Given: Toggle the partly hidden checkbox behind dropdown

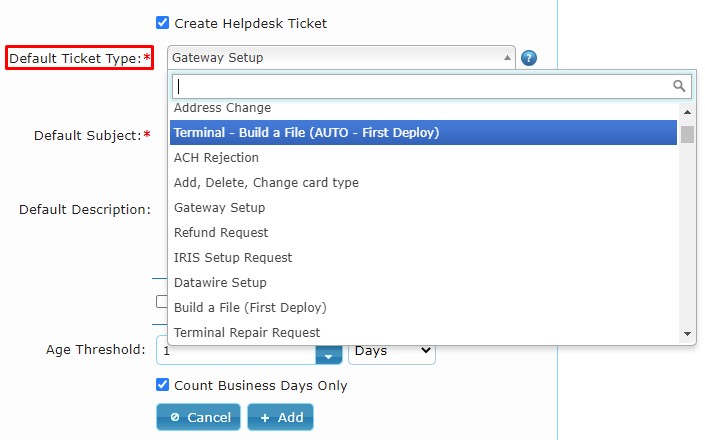Looking at the screenshot, I should (x=161, y=301).
